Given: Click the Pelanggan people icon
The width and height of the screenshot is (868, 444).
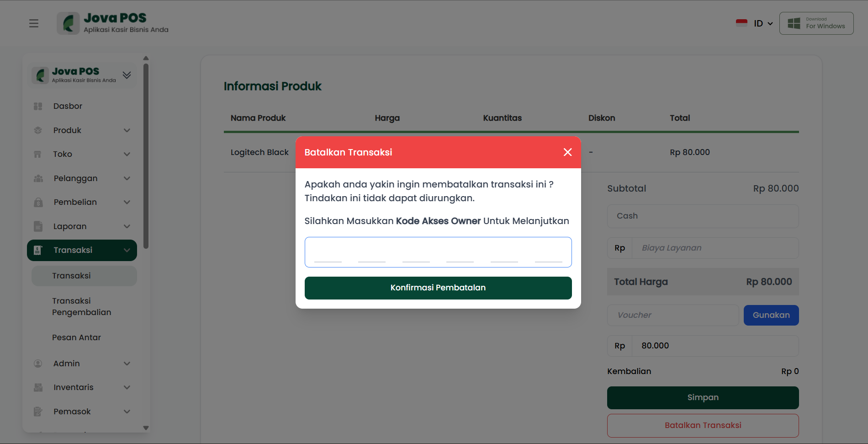Looking at the screenshot, I should 38,178.
